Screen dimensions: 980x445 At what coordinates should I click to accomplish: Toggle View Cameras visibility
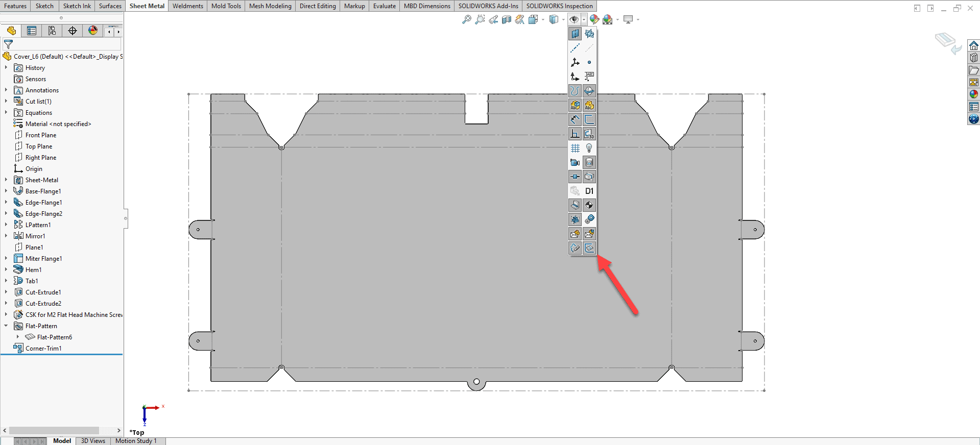coord(575,162)
